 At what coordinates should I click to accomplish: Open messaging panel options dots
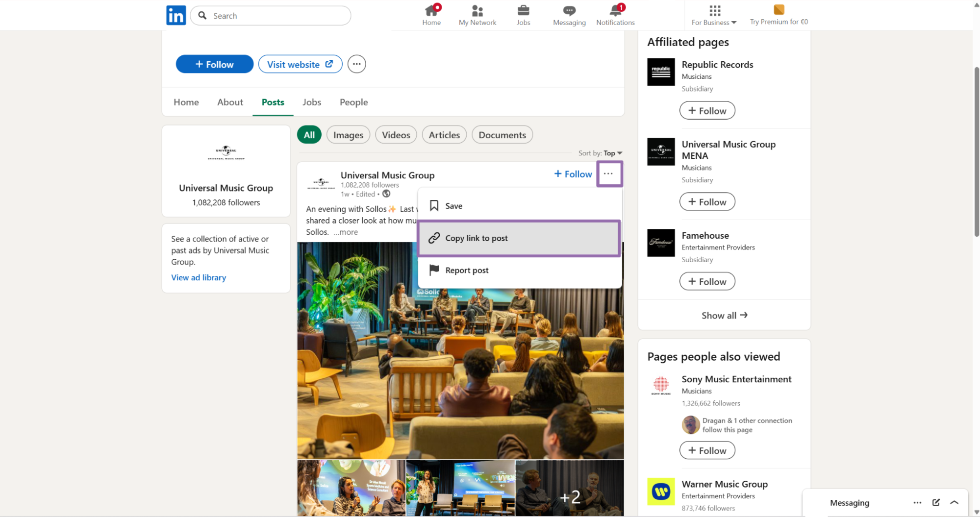point(917,503)
